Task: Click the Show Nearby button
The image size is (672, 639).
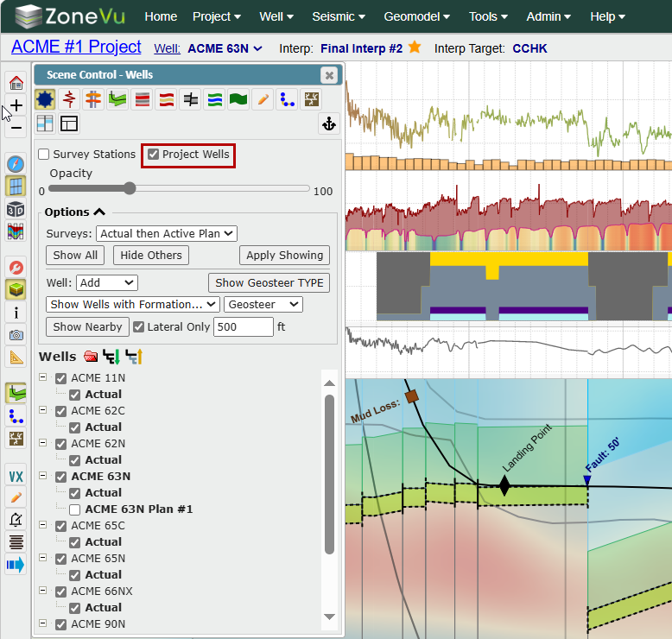Action: tap(87, 327)
